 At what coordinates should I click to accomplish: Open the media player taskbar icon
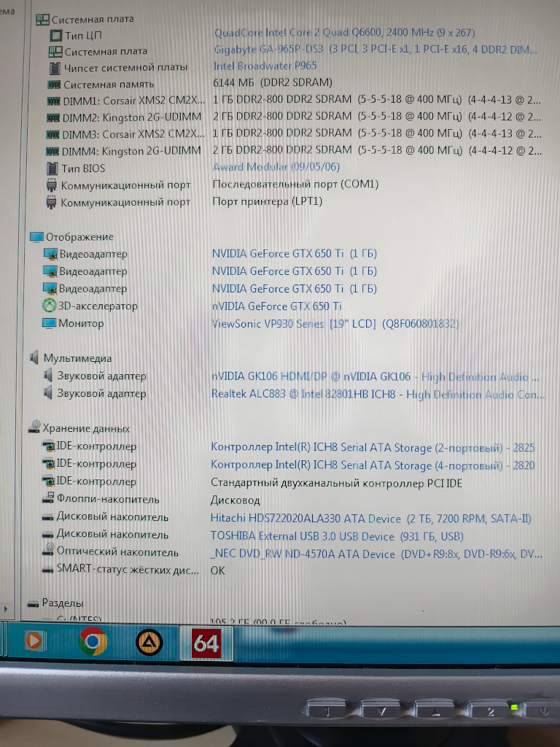click(34, 640)
